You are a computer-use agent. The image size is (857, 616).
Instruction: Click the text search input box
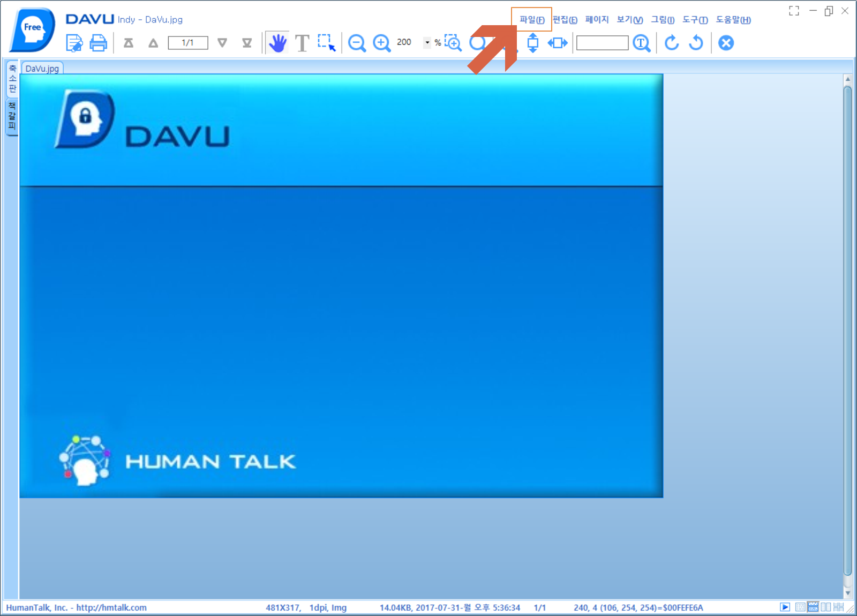(602, 43)
